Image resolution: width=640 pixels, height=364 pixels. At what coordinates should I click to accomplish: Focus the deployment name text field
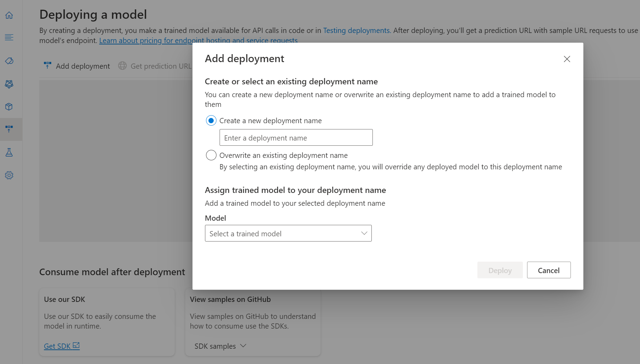point(296,137)
